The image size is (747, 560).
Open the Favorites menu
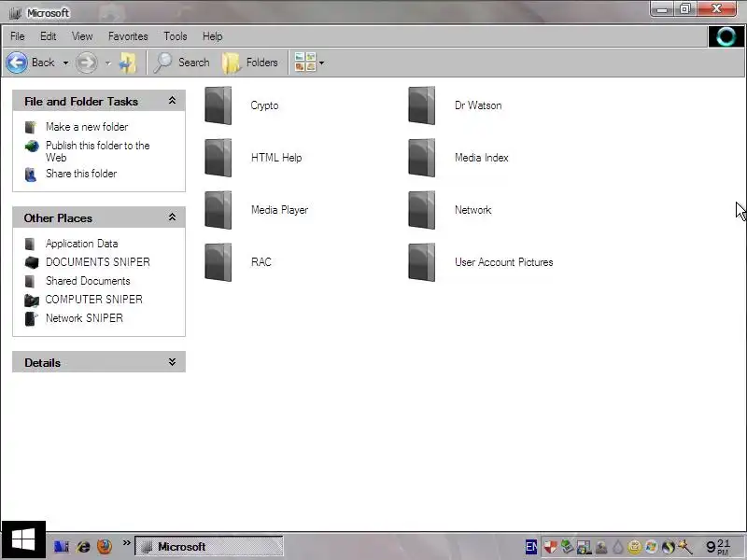[128, 36]
